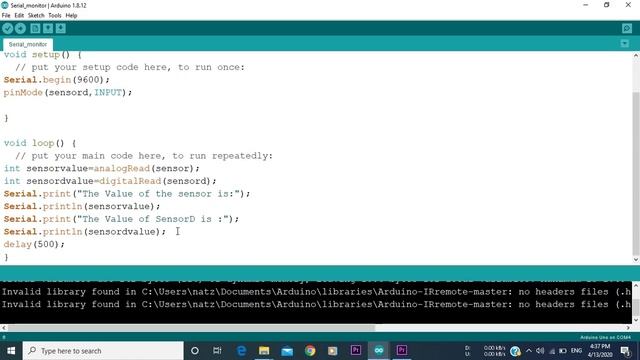This screenshot has width=640, height=360.
Task: Open the clock showing 4:37 PM
Action: [x=600, y=351]
